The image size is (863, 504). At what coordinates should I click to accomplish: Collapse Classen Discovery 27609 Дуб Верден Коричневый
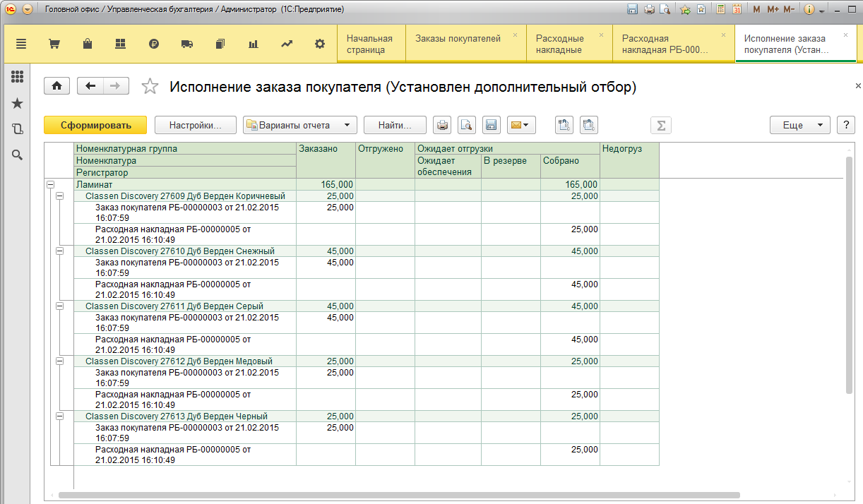(59, 196)
